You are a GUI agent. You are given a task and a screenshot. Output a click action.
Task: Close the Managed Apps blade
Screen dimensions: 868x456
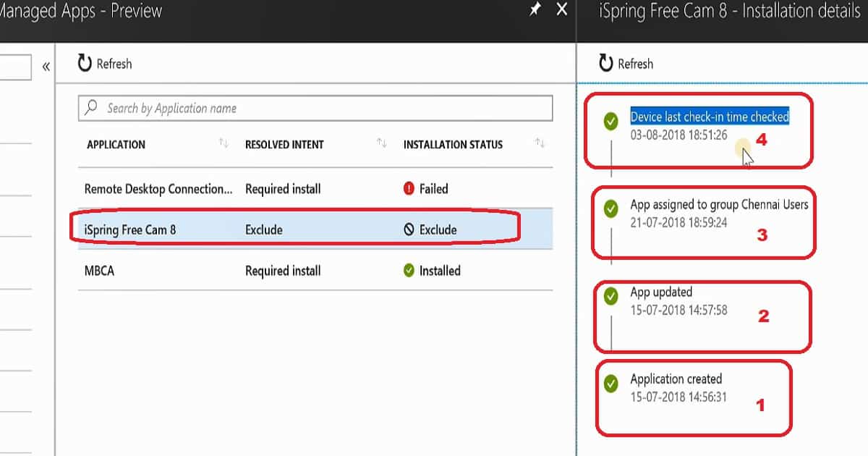pyautogui.click(x=562, y=9)
